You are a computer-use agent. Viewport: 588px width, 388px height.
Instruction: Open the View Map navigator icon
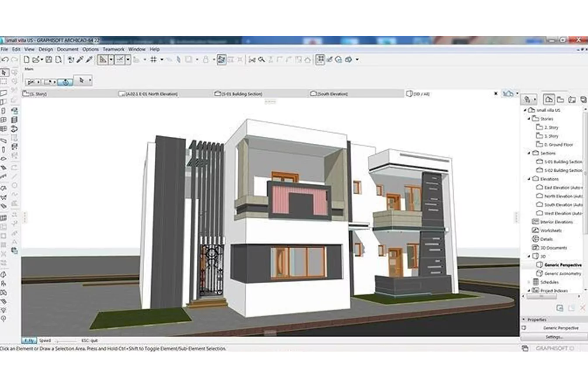[x=560, y=100]
